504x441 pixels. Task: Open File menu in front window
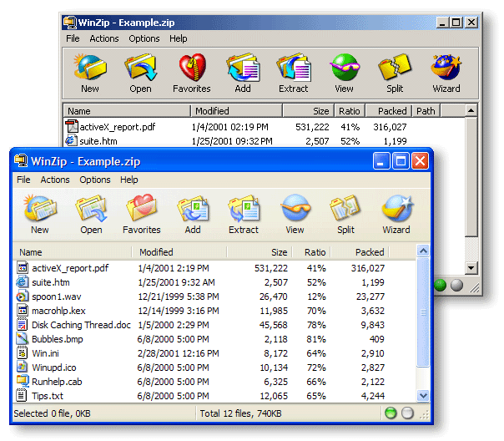click(x=23, y=180)
